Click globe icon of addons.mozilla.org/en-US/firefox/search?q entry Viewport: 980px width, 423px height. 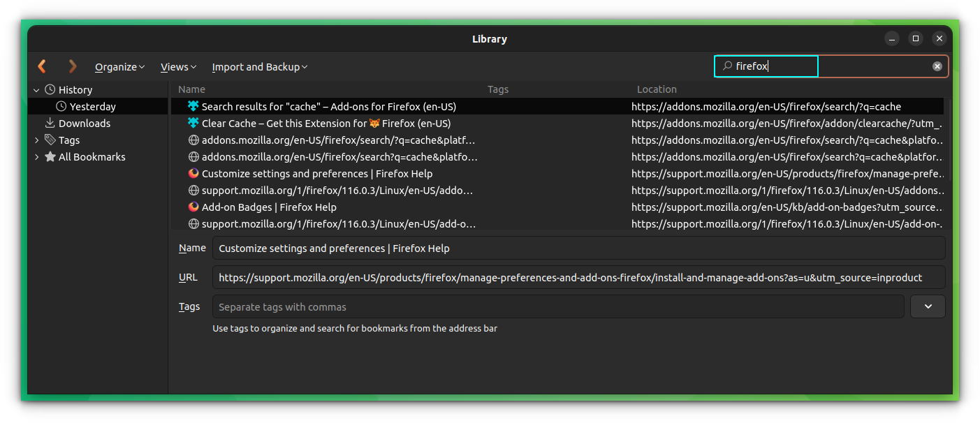(193, 156)
